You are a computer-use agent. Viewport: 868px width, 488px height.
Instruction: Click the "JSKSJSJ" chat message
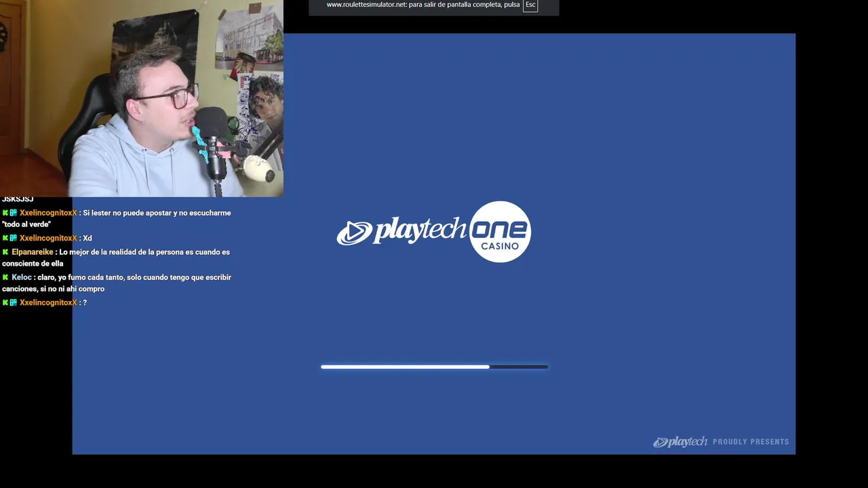point(18,199)
